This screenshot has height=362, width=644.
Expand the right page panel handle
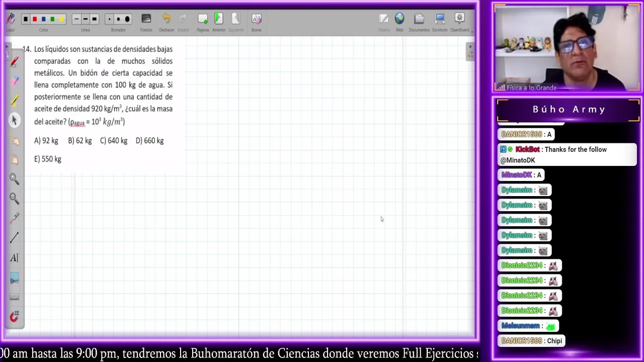[x=470, y=52]
